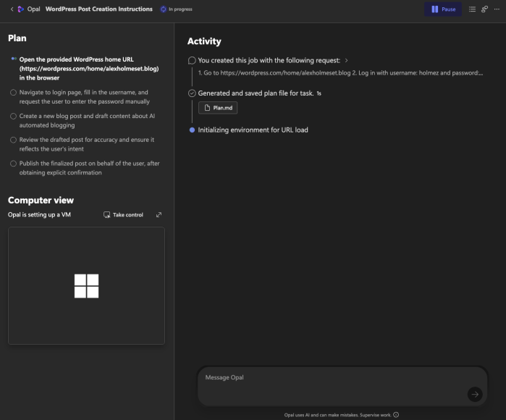This screenshot has height=420, width=506.
Task: Click the send arrow button
Action: click(474, 394)
